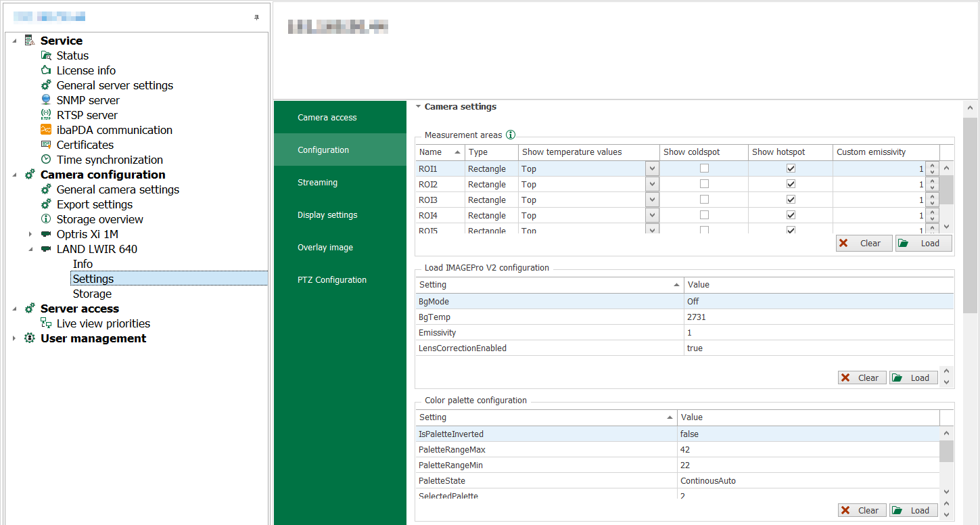Click the Certificates icon
980x525 pixels.
pyautogui.click(x=46, y=145)
